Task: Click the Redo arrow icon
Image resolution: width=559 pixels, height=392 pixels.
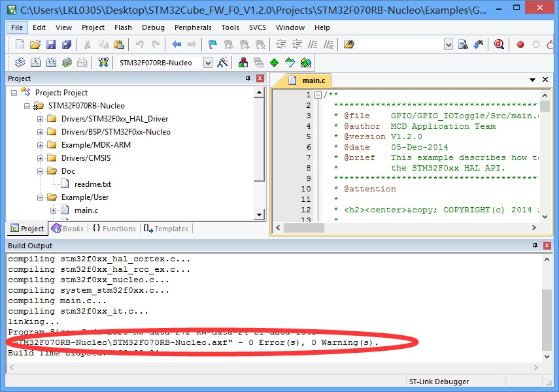Action: click(x=156, y=44)
